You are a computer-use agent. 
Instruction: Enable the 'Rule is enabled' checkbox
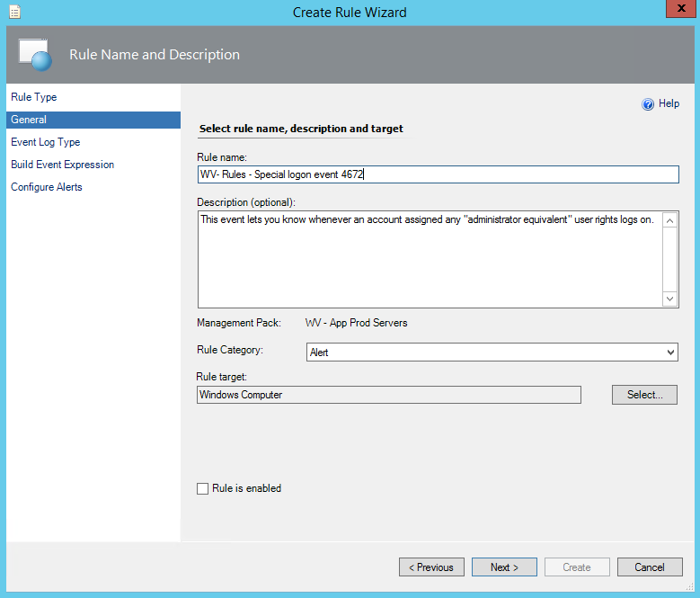tap(202, 488)
